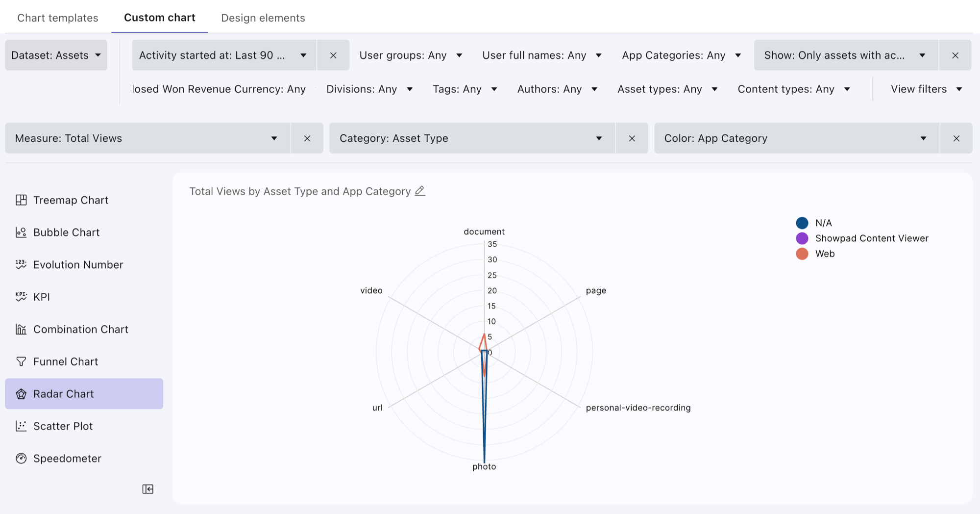
Task: Click the Combination Chart icon
Action: (x=21, y=329)
